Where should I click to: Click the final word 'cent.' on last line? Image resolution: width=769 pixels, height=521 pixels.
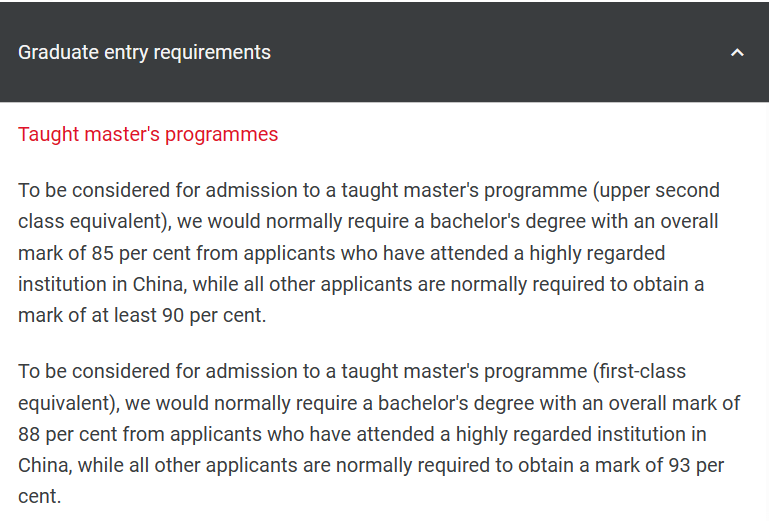tap(40, 496)
